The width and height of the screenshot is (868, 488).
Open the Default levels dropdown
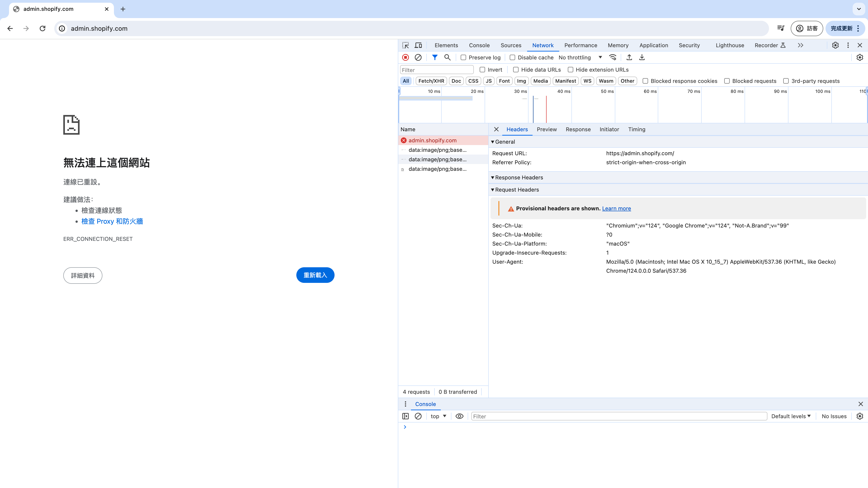pos(790,416)
